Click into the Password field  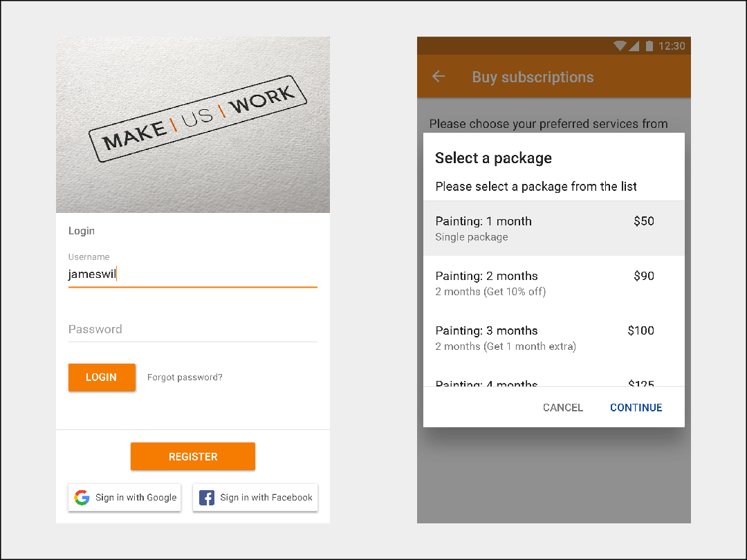click(192, 330)
